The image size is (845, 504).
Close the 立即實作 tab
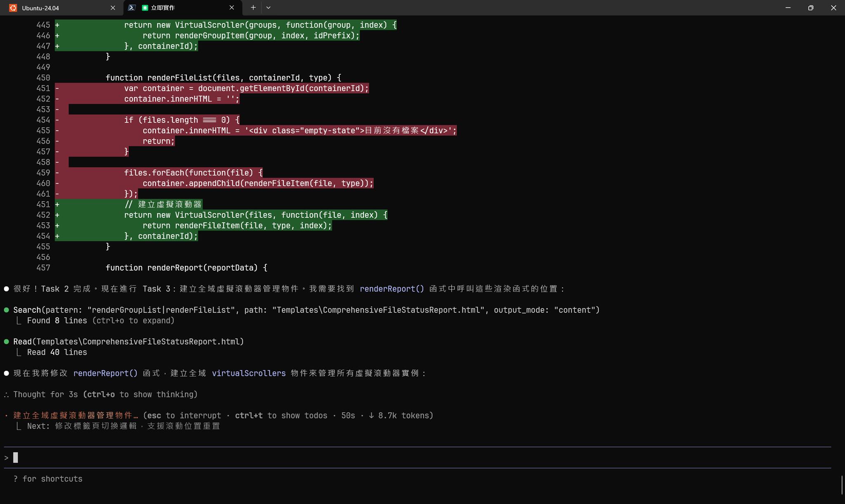[231, 8]
